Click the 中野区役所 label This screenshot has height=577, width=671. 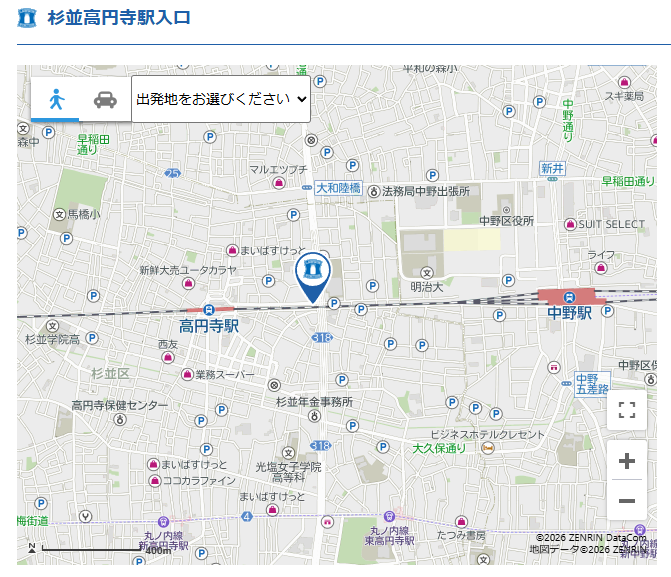(x=507, y=221)
